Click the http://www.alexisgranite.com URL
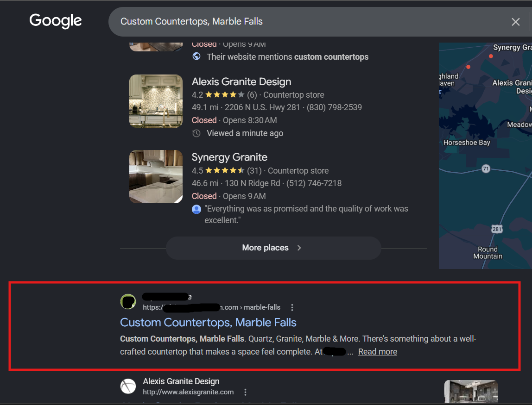The height and width of the screenshot is (405, 532). (x=188, y=392)
